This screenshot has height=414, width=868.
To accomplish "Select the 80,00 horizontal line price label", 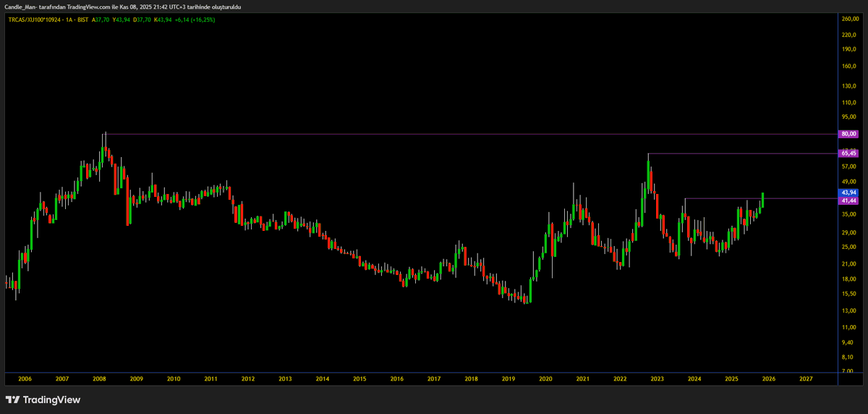I will click(x=848, y=134).
